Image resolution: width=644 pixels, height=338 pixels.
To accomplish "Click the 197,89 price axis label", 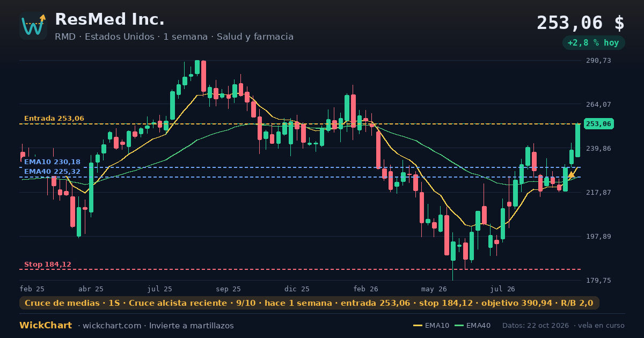I will 598,237.
